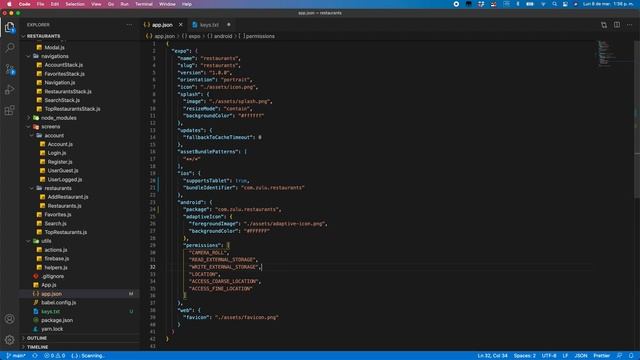
Task: Click the editor minimap
Action: tap(611, 53)
